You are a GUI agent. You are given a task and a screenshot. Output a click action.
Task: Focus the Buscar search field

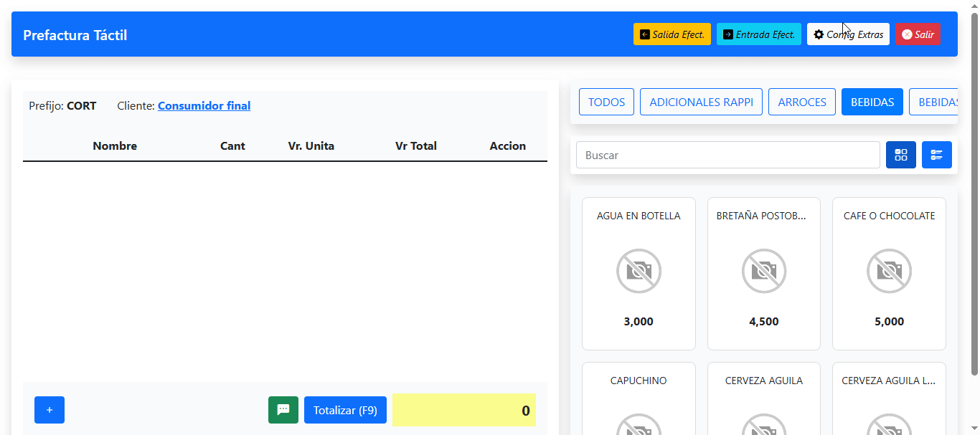click(727, 155)
